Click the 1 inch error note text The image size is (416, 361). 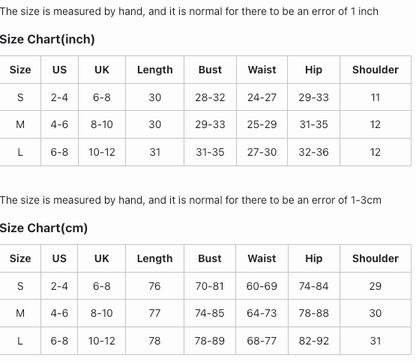click(189, 11)
